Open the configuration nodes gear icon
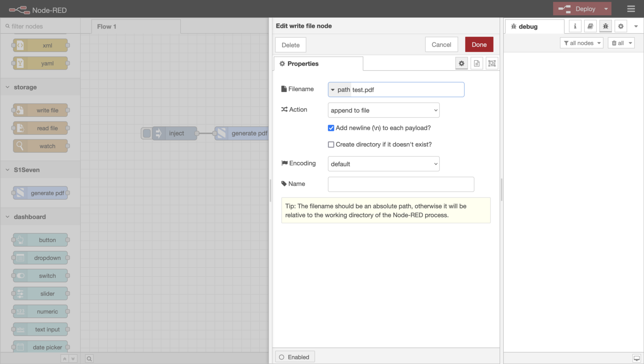This screenshot has height=364, width=644. [x=621, y=26]
